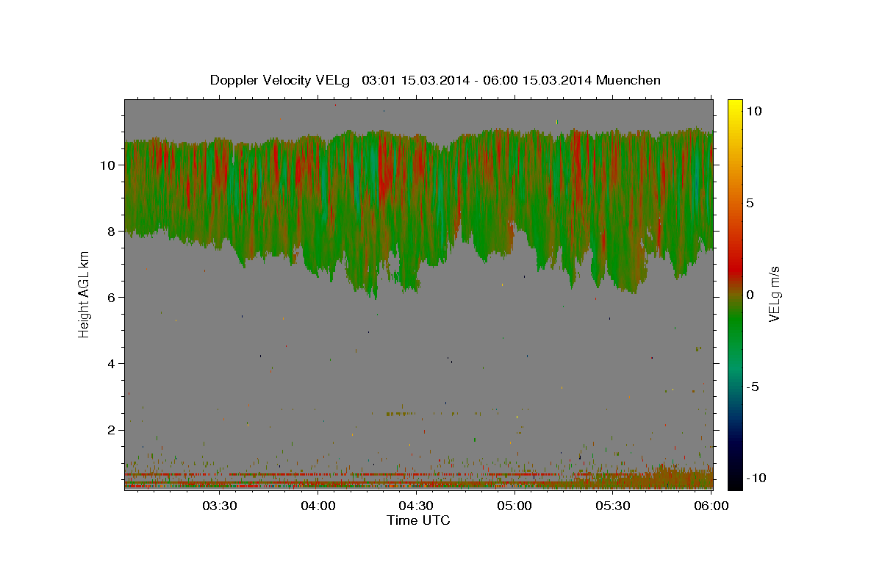Click the colorbar value 0 label
Image resolution: width=882 pixels, height=588 pixels.
pyautogui.click(x=750, y=294)
